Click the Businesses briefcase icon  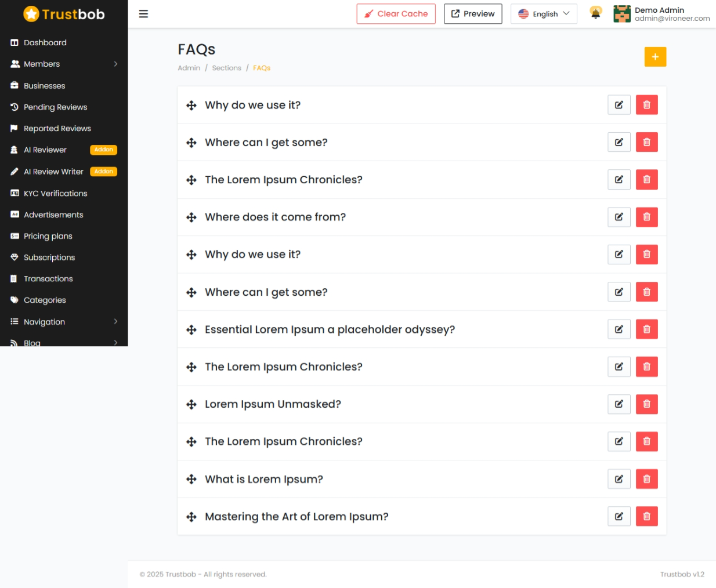15,86
